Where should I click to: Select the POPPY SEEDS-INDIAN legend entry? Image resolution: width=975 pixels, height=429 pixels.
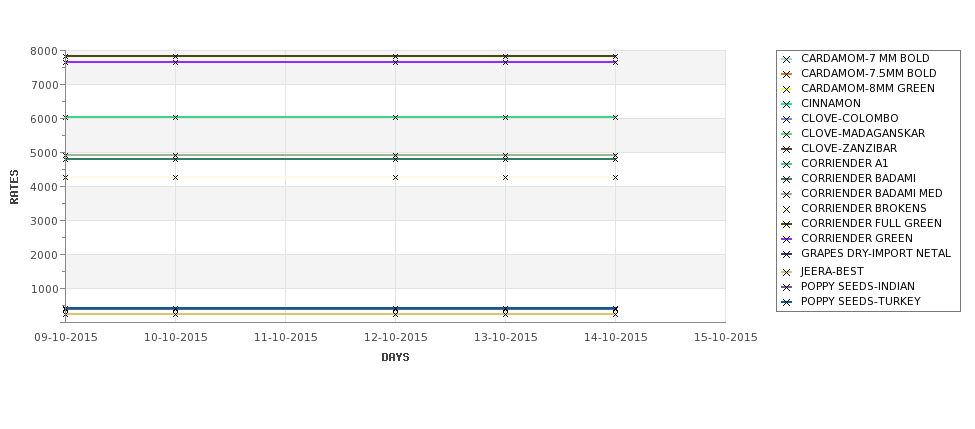857,286
